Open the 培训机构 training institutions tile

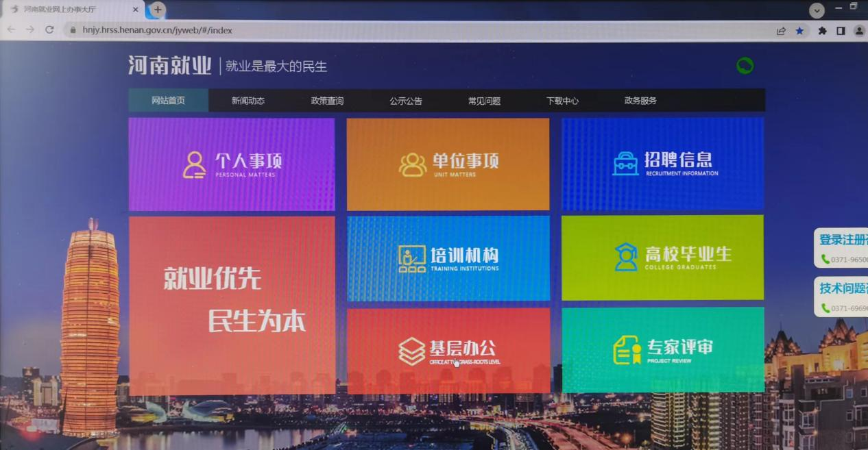[x=448, y=258]
